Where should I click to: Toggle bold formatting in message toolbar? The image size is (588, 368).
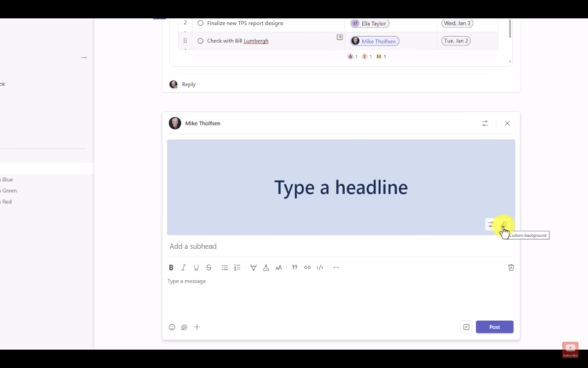point(171,268)
